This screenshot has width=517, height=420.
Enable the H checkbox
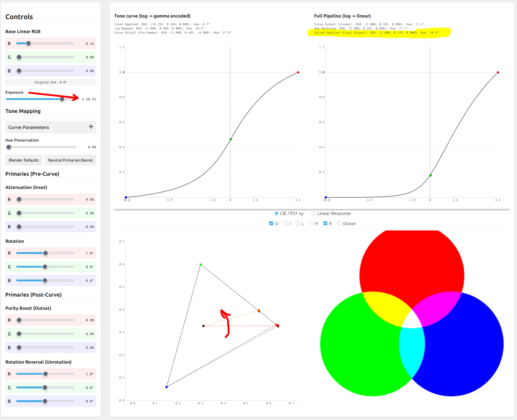tap(311, 223)
